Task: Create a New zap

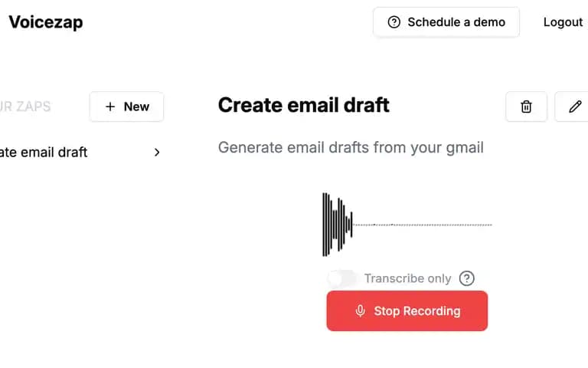Action: [126, 107]
